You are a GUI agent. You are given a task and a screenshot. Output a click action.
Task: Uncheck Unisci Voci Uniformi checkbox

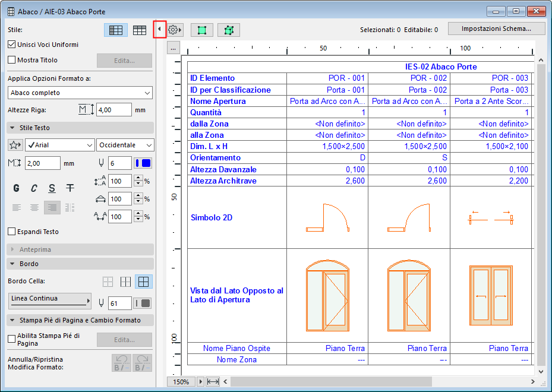pyautogui.click(x=12, y=45)
